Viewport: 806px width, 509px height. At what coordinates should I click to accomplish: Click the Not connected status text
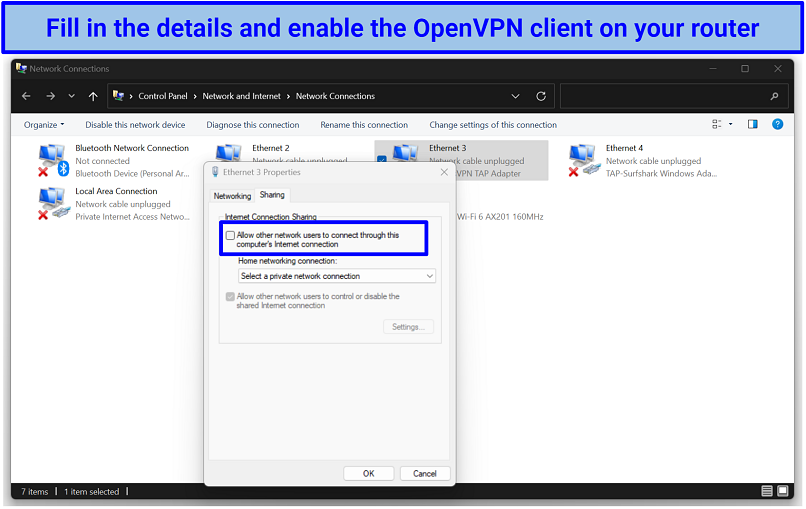pyautogui.click(x=102, y=161)
